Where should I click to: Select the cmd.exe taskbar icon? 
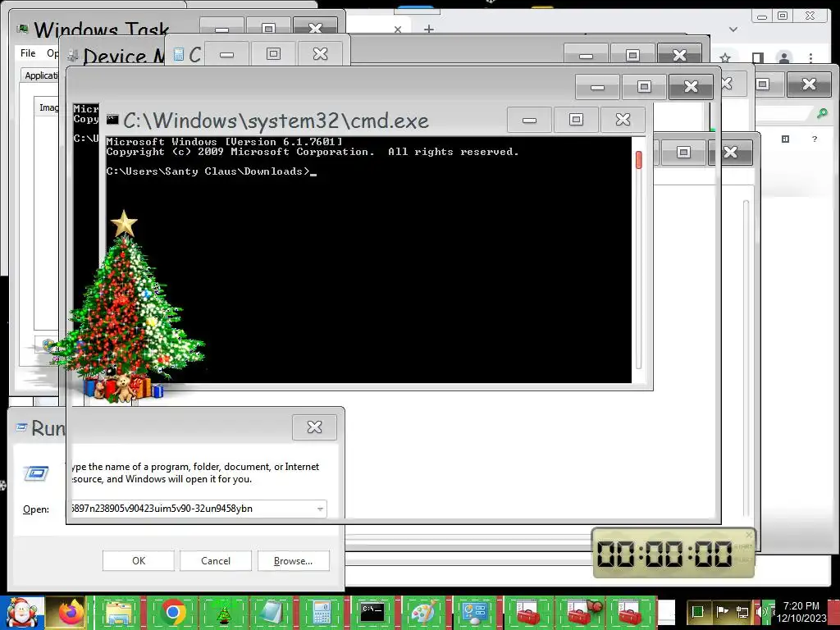[x=372, y=613]
